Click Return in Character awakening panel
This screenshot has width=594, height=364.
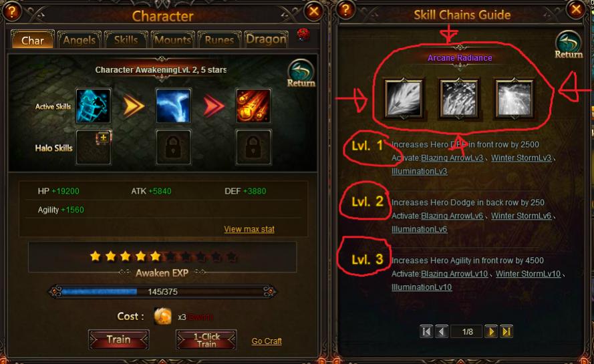click(x=301, y=73)
